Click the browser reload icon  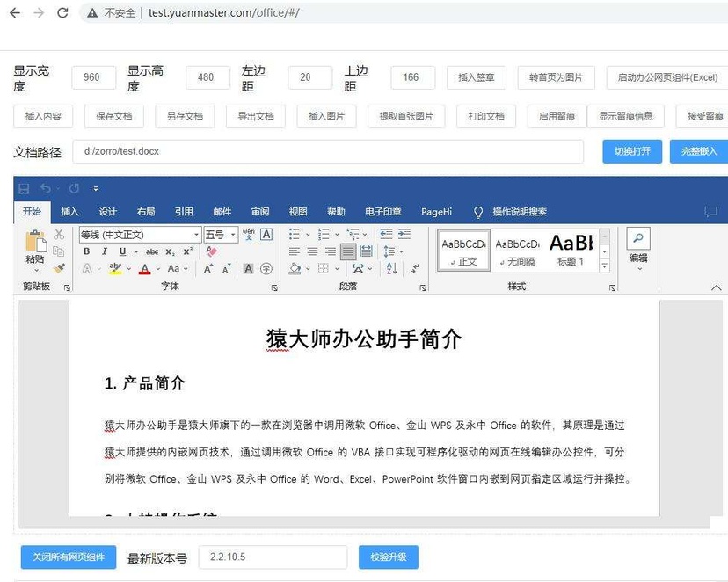(x=62, y=13)
